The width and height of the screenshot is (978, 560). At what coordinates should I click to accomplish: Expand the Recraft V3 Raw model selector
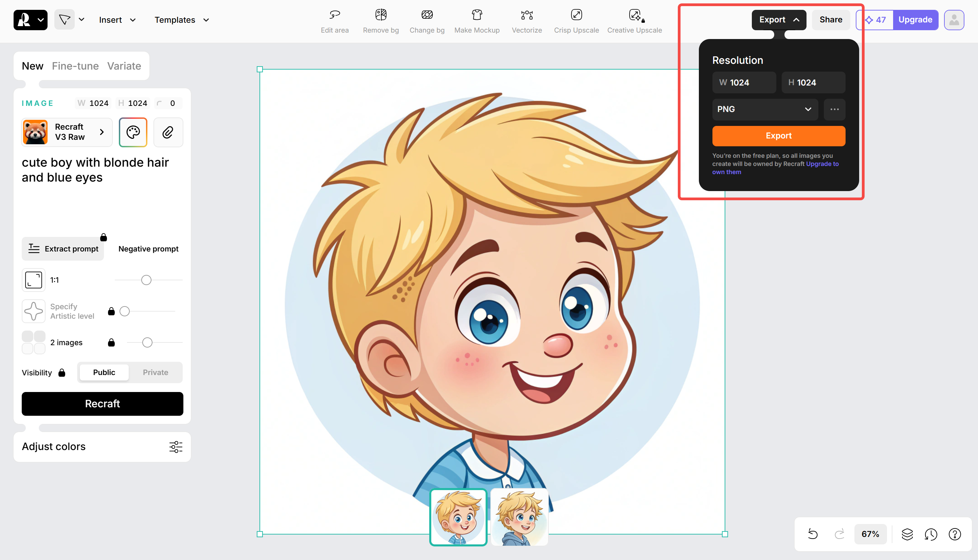pos(67,132)
